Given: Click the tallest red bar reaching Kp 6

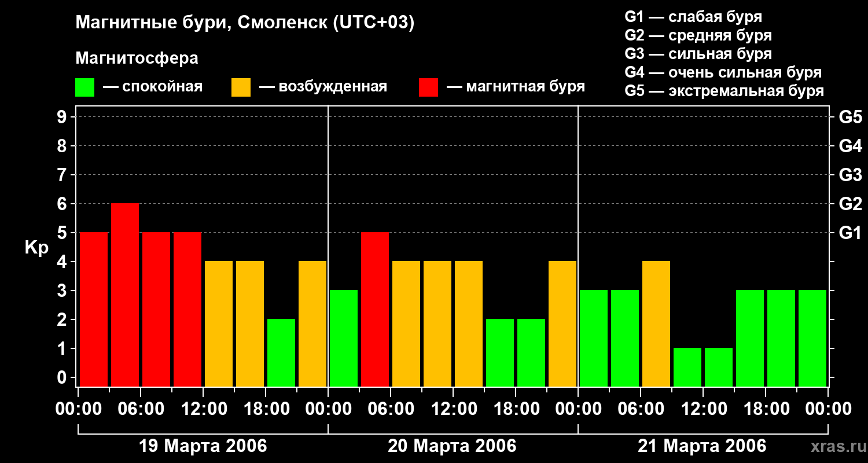Looking at the screenshot, I should pyautogui.click(x=125, y=295).
